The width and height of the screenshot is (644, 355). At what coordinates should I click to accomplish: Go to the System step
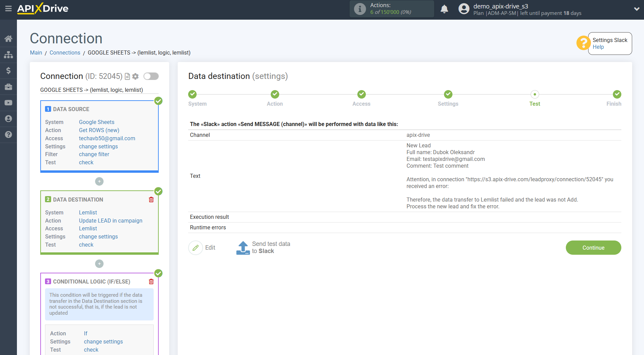(x=193, y=94)
